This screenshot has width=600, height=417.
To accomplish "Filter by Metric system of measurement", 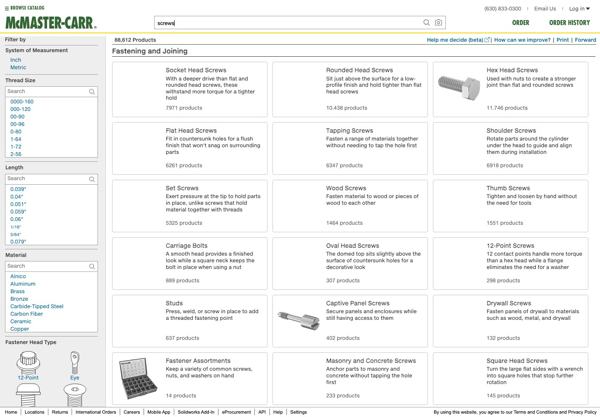I will pyautogui.click(x=18, y=67).
